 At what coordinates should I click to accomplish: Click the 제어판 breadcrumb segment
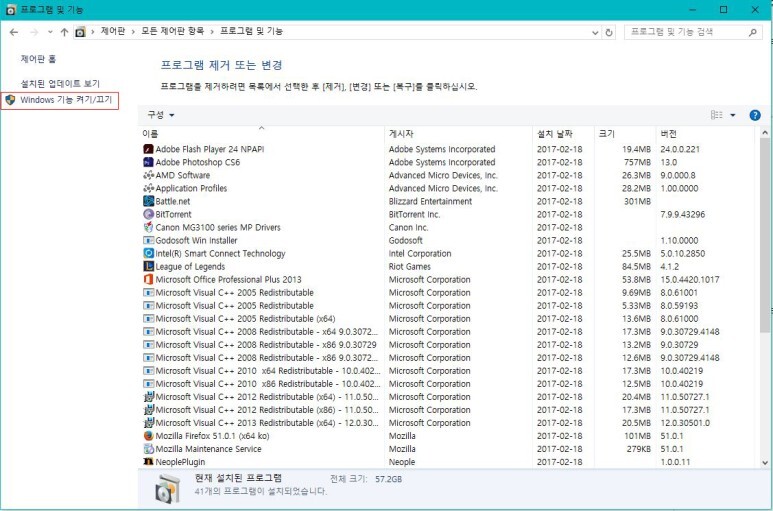pos(113,31)
